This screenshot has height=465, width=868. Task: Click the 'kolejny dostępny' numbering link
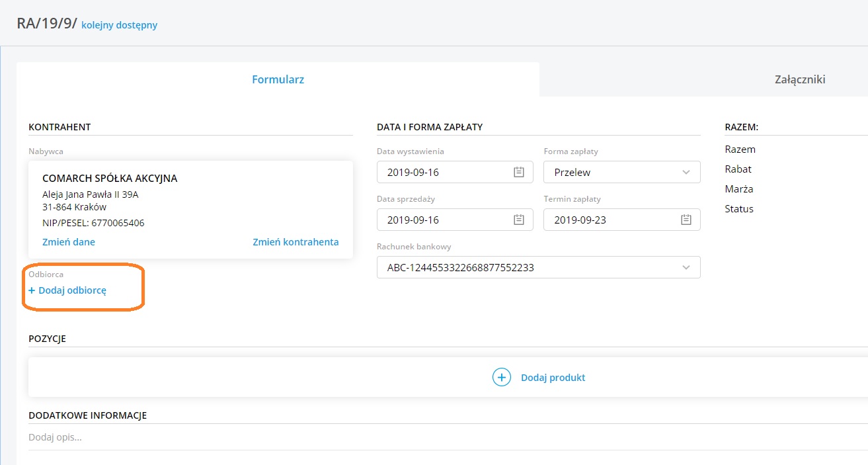(119, 26)
